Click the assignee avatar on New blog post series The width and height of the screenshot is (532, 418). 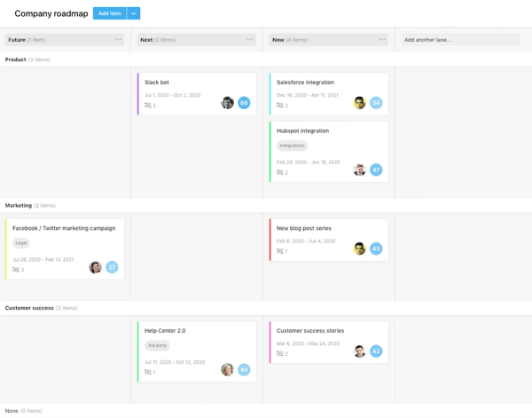click(x=360, y=248)
